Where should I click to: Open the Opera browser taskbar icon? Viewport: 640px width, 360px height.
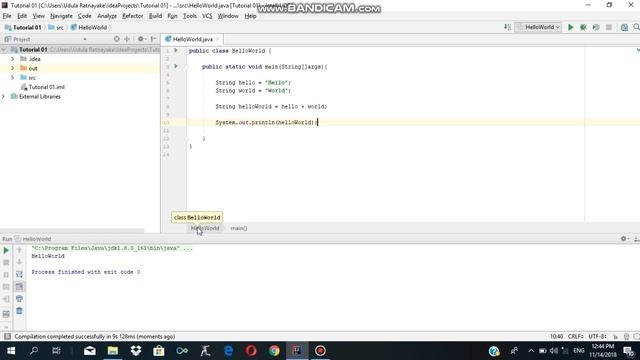(251, 351)
